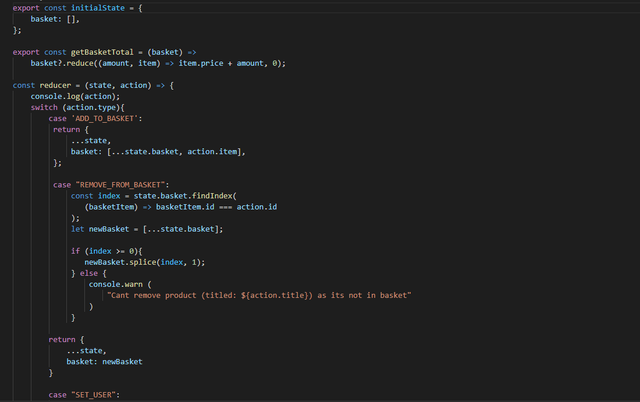Viewport: 640px width, 402px height.
Task: Click 'reducer' constant name
Action: (x=55, y=85)
